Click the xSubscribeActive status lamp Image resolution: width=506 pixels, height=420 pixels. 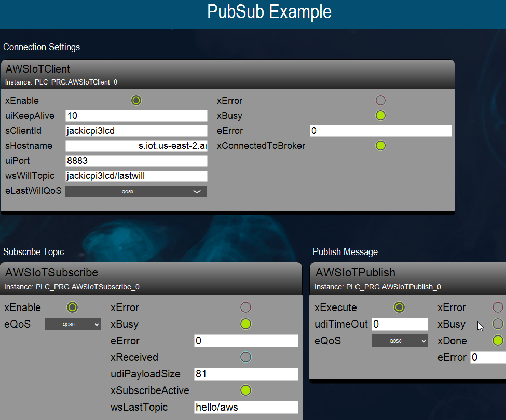(x=246, y=390)
